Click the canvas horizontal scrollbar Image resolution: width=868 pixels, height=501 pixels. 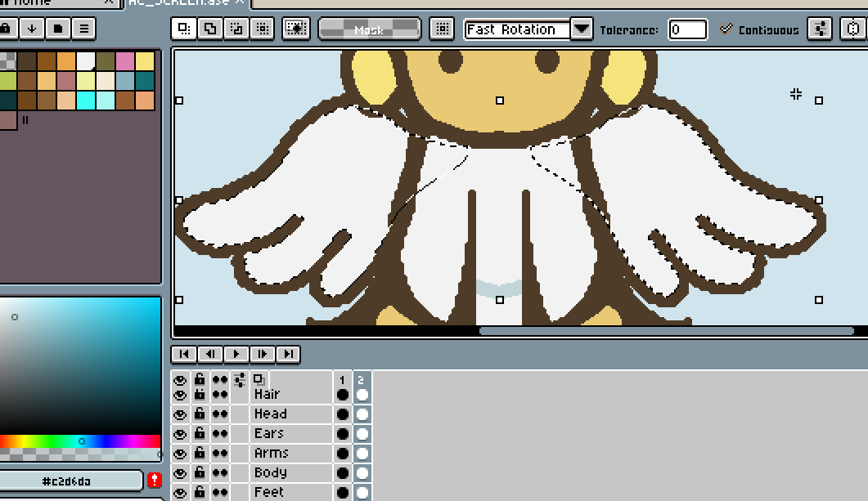[666, 331]
